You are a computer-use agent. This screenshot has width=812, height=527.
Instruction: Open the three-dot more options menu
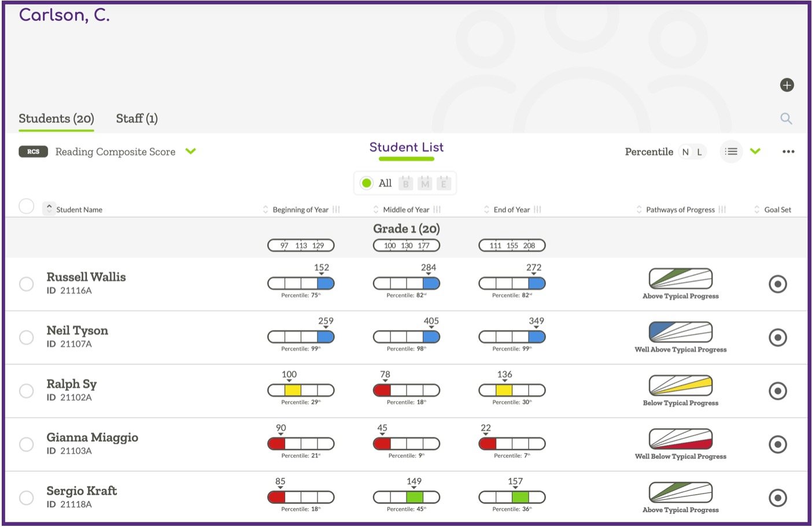788,152
